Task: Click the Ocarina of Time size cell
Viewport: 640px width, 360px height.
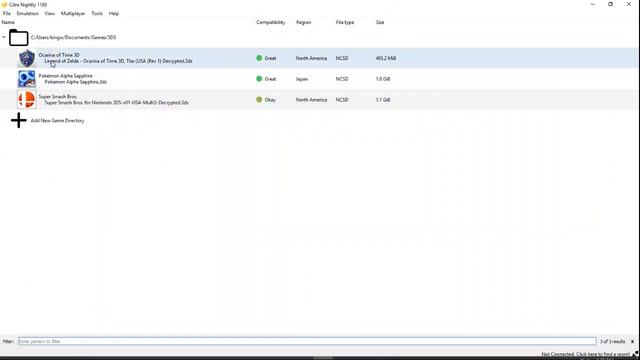Action: point(386,58)
